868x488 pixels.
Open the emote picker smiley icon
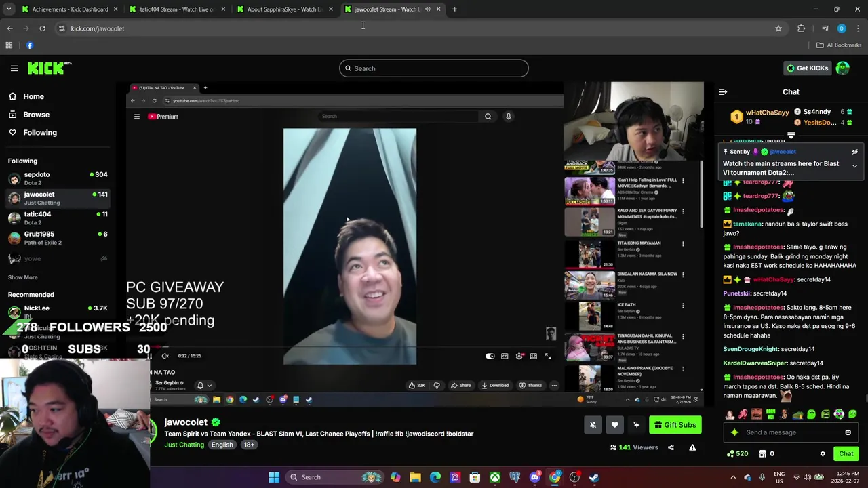pos(848,432)
